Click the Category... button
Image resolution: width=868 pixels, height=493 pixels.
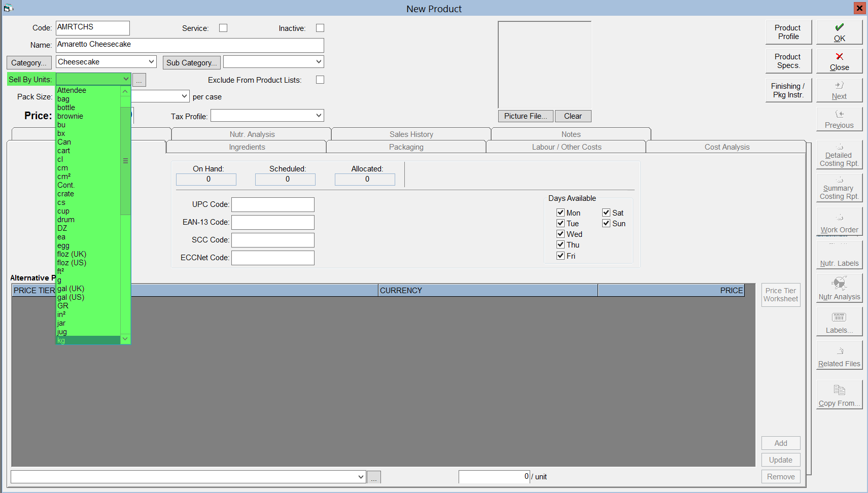[x=29, y=62]
